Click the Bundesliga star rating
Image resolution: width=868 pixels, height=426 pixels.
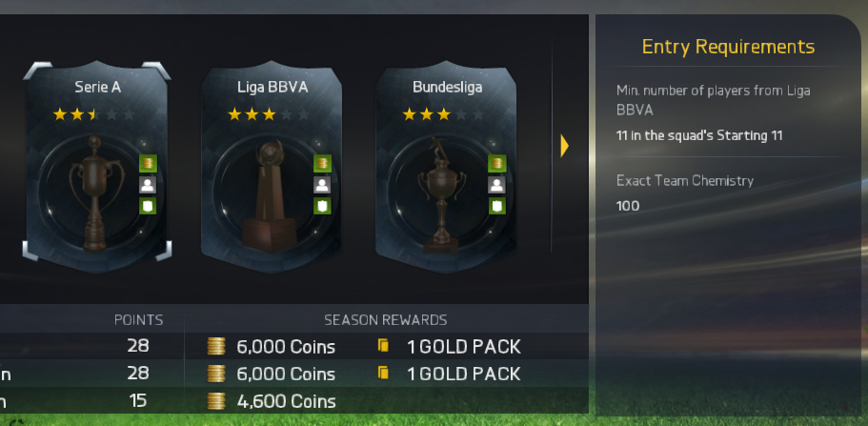pos(443,114)
